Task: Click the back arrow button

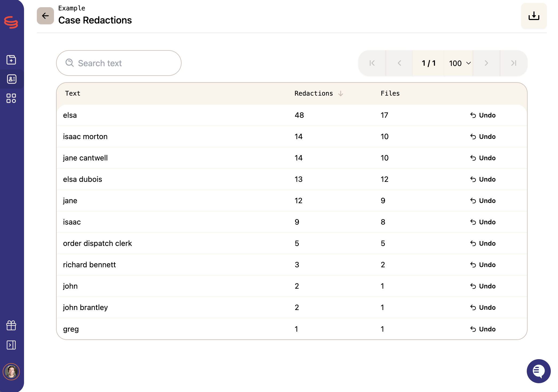Action: (45, 16)
